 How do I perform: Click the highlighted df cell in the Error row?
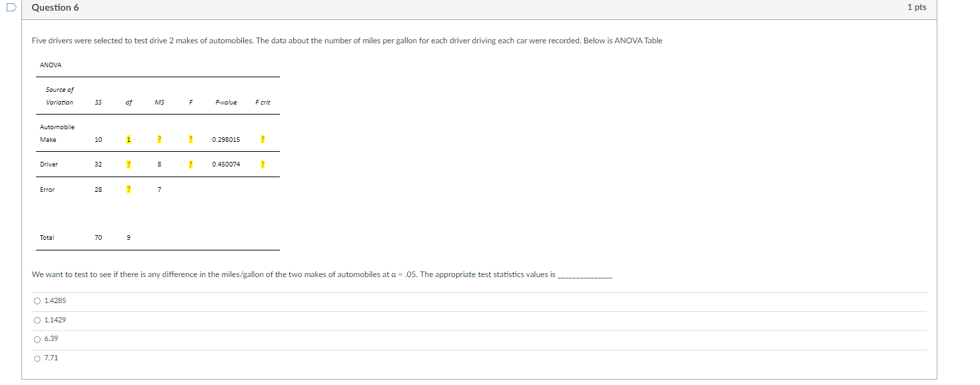(x=128, y=189)
